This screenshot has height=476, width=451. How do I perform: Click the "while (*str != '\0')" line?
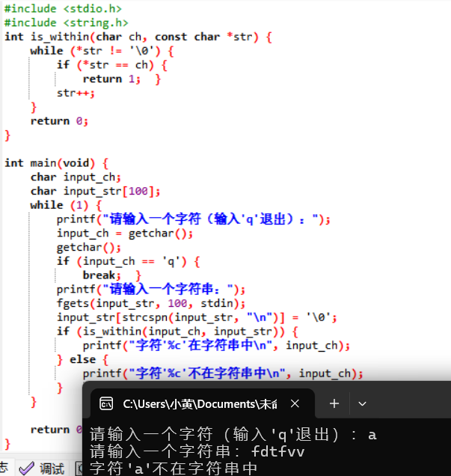tap(102, 51)
